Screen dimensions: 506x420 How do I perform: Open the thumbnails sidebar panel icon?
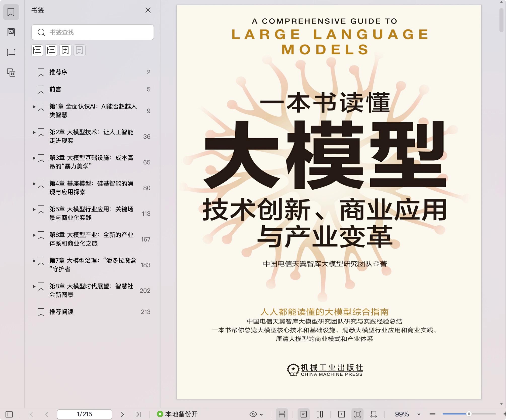11,32
